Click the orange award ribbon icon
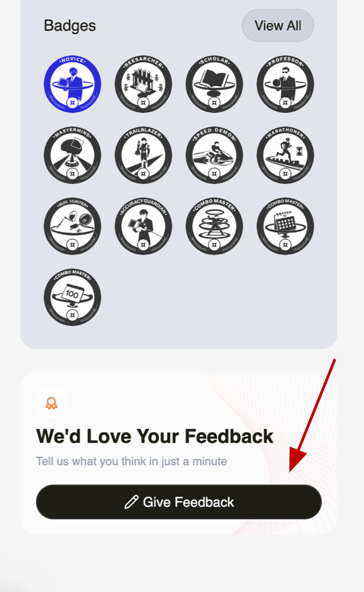This screenshot has height=592, width=364. pyautogui.click(x=52, y=404)
